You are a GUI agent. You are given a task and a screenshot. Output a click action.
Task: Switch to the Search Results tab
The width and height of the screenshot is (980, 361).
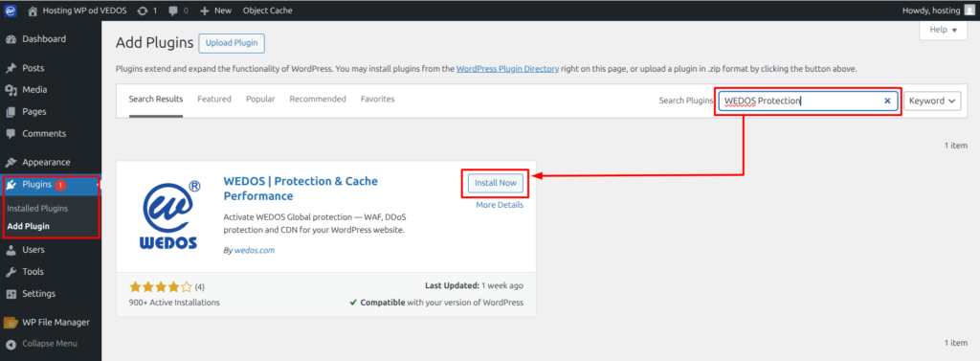(x=156, y=99)
